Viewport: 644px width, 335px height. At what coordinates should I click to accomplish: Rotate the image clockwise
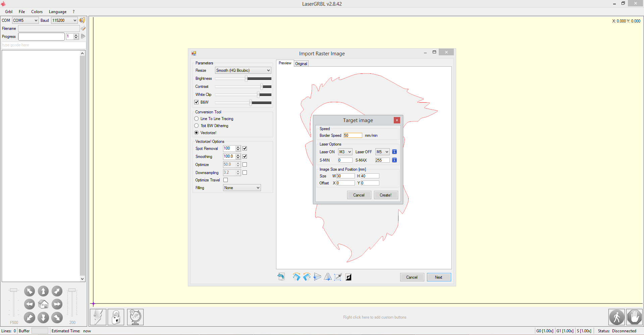click(x=297, y=277)
